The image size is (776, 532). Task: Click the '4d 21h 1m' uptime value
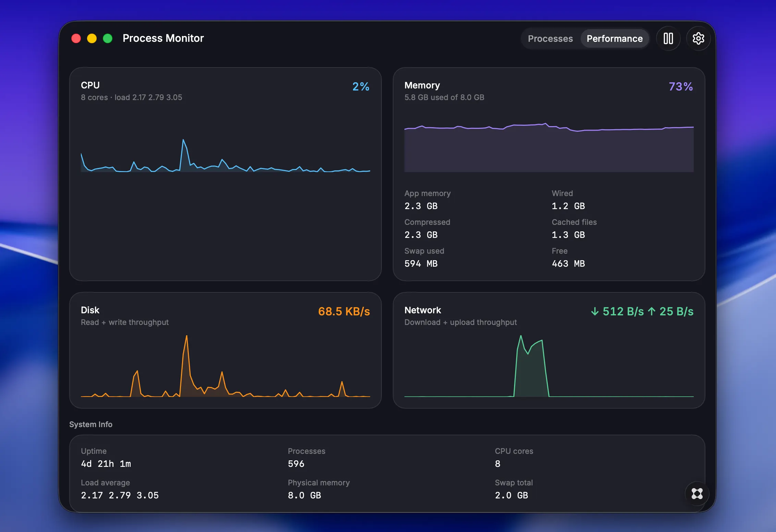pyautogui.click(x=106, y=464)
